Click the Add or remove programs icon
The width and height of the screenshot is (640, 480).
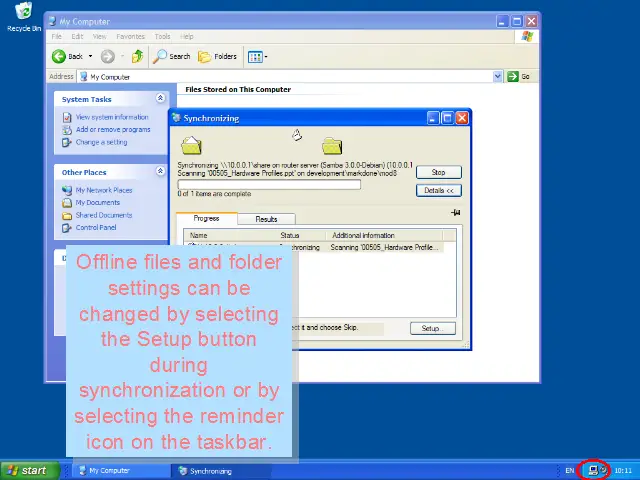point(67,130)
